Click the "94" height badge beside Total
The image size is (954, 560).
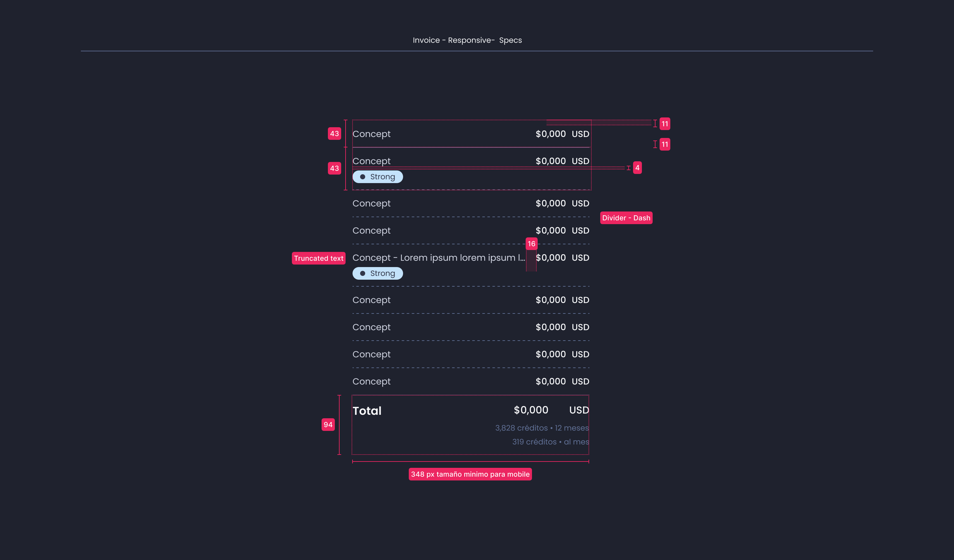pos(328,425)
